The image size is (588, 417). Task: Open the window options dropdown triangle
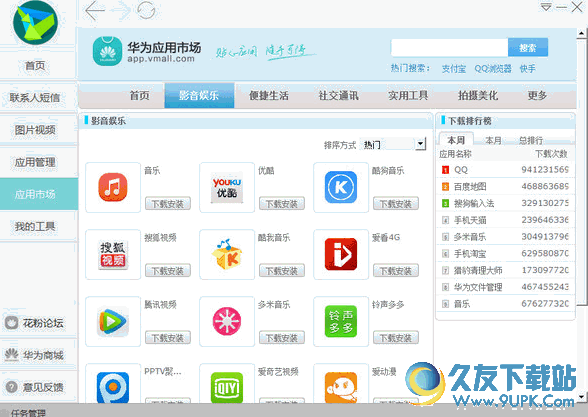pos(546,7)
